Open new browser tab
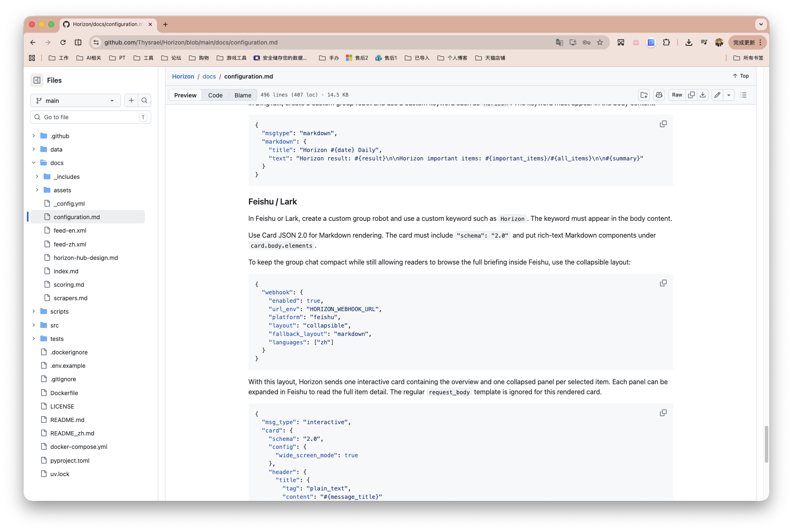This screenshot has height=532, width=793. pos(165,24)
